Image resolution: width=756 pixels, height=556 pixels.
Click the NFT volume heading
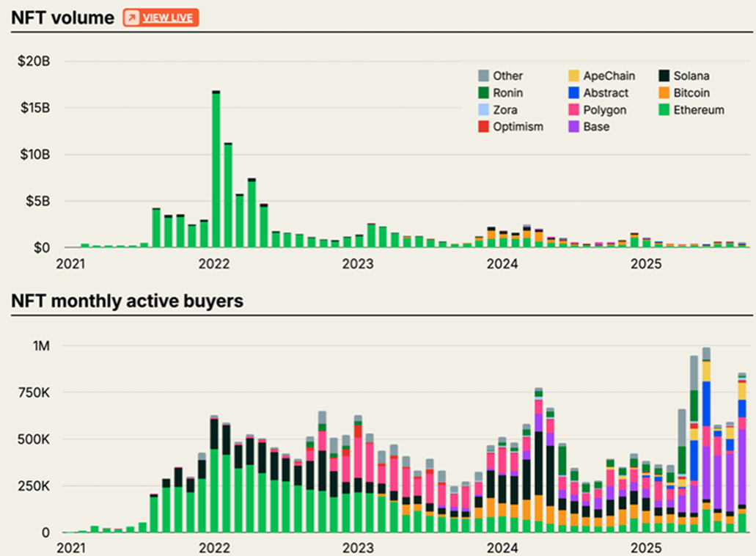click(62, 18)
